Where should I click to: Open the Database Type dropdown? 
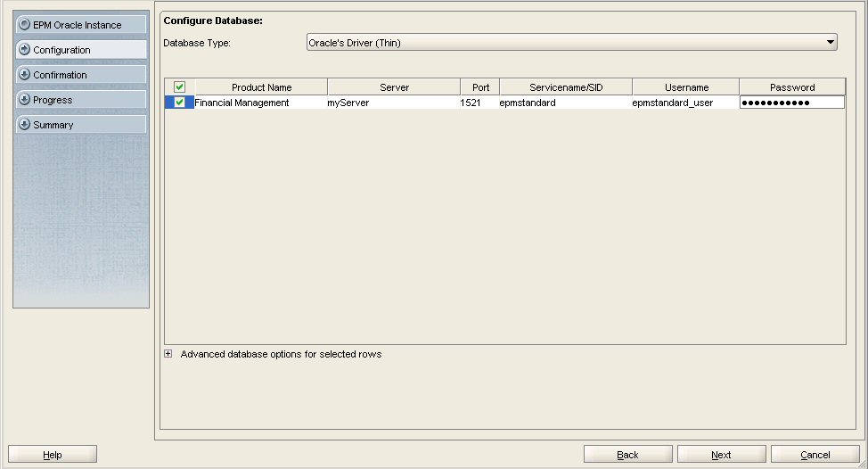572,43
